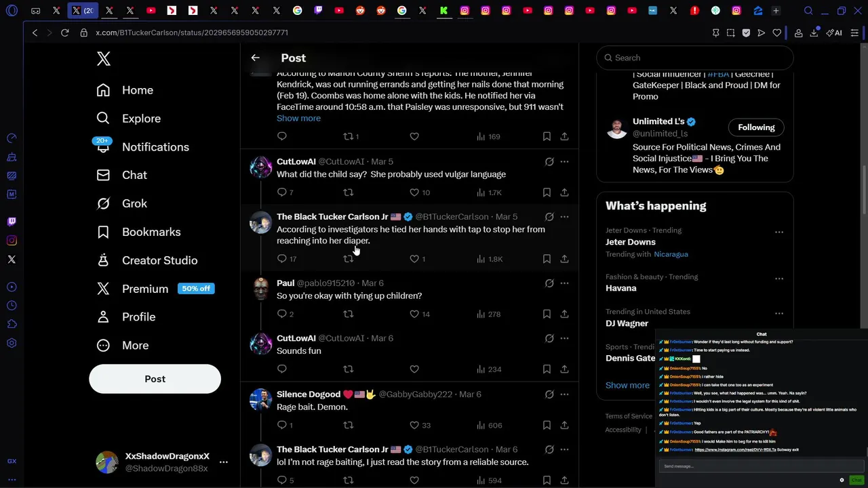Like the 'tied her hands with tap' post
The image size is (868, 488).
coord(414,259)
